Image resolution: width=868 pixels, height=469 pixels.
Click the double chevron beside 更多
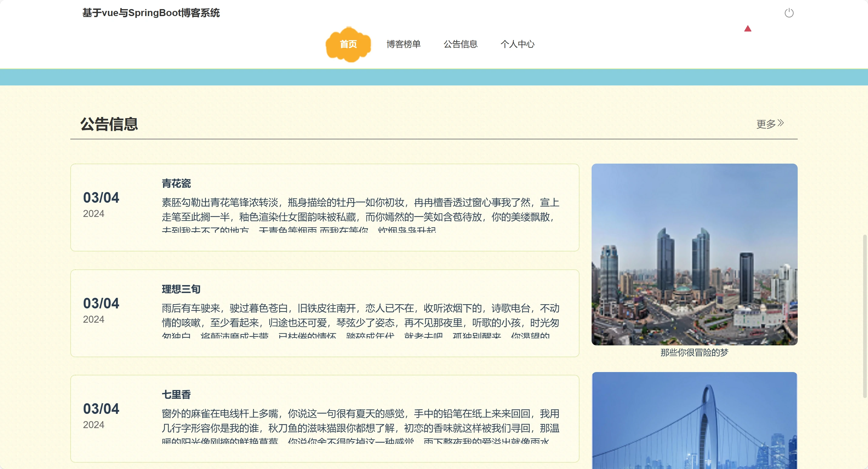point(781,123)
